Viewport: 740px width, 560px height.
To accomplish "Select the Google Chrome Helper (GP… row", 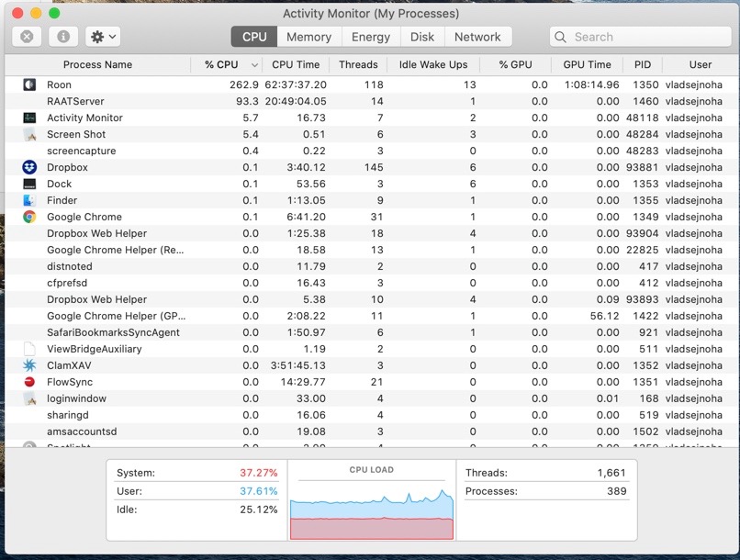I will (372, 316).
